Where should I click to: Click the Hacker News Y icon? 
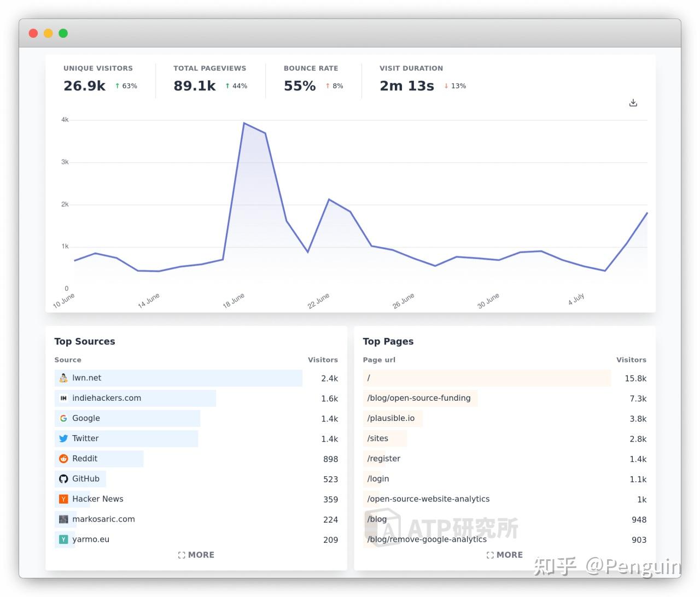[x=63, y=499]
